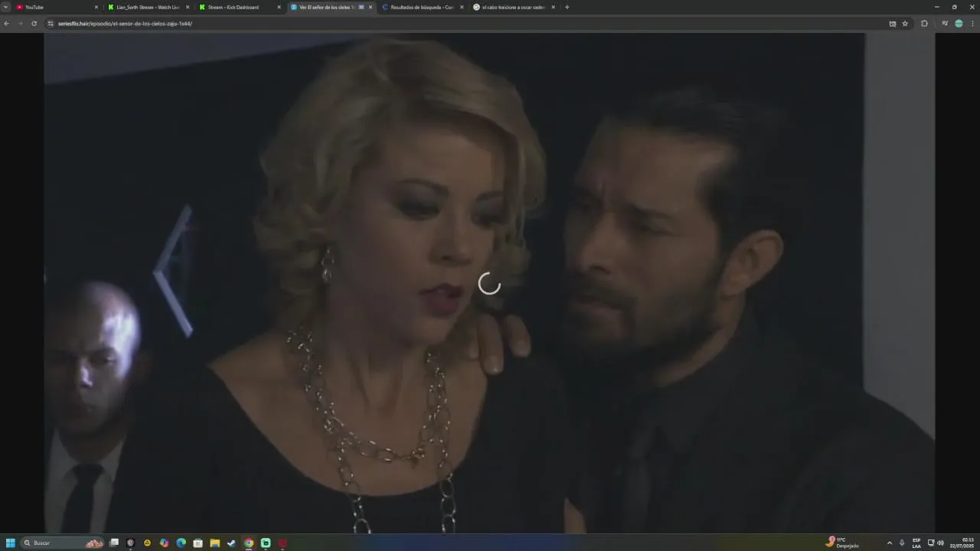Open the Chrome profile avatar
This screenshot has width=980, height=551.
[x=959, y=24]
